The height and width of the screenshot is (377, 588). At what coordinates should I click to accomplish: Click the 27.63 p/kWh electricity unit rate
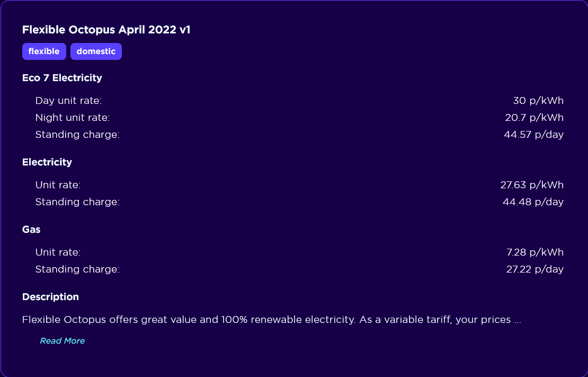click(x=532, y=185)
